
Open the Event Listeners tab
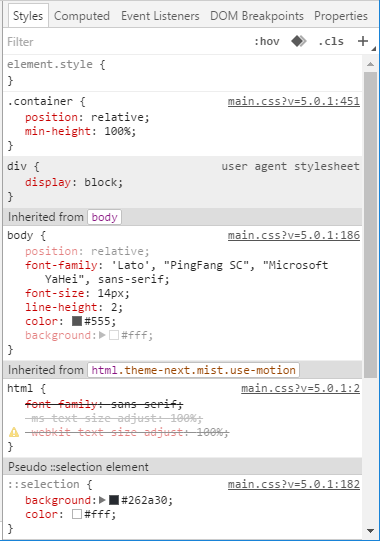click(160, 16)
